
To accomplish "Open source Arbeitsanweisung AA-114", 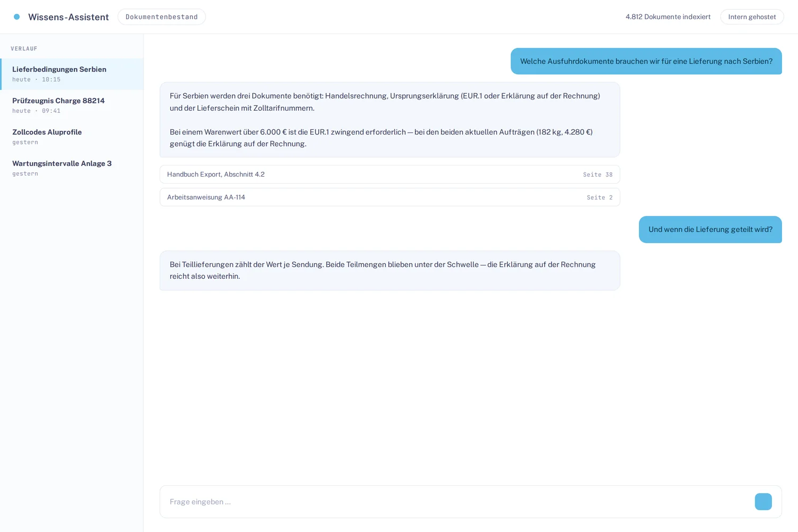I will point(390,197).
